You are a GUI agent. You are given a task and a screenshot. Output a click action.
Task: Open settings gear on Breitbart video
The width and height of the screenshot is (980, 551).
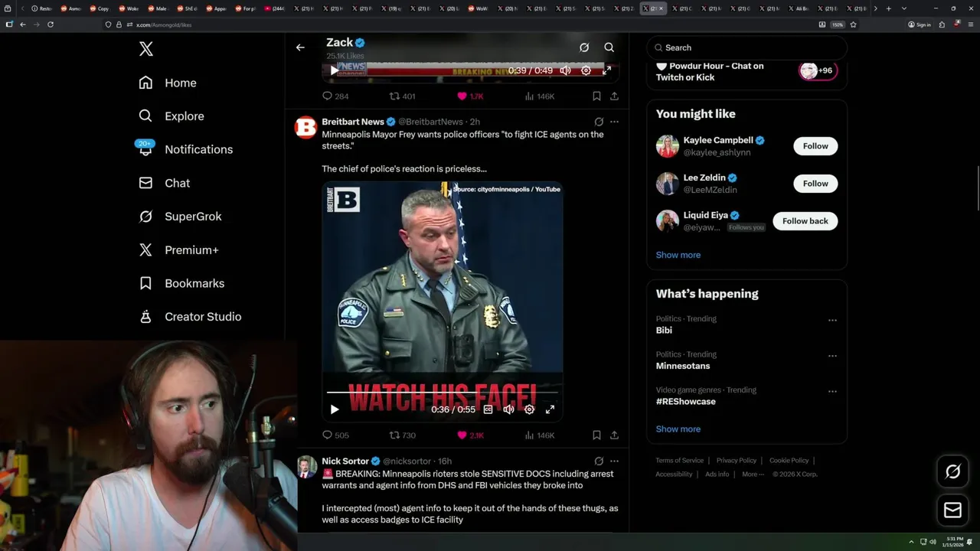(529, 409)
